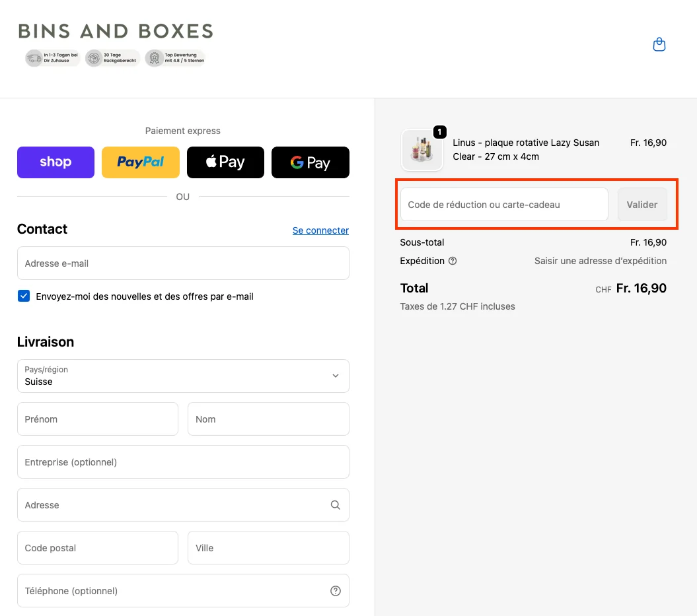Open the Se connecter login link
Image resolution: width=697 pixels, height=616 pixels.
pyautogui.click(x=320, y=230)
